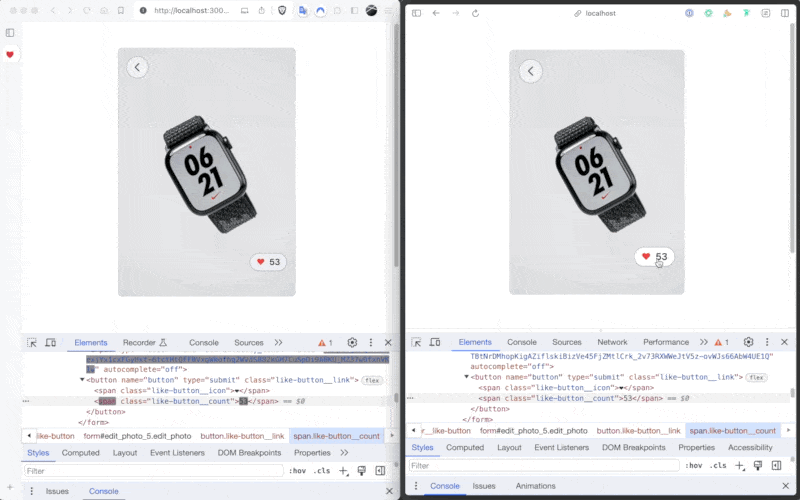The image size is (800, 500).
Task: Toggle computed styles sidebar in left DevTools
Action: [x=380, y=471]
